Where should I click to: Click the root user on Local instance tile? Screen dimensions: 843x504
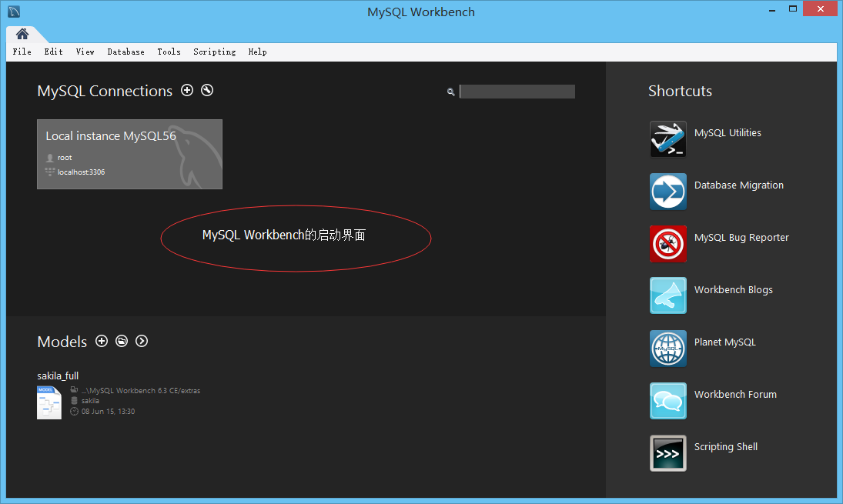pyautogui.click(x=65, y=158)
